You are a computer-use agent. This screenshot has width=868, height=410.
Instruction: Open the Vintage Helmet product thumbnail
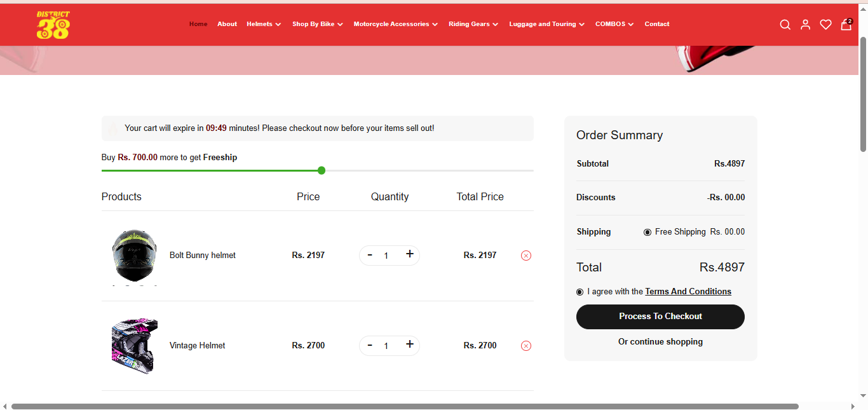tap(134, 346)
